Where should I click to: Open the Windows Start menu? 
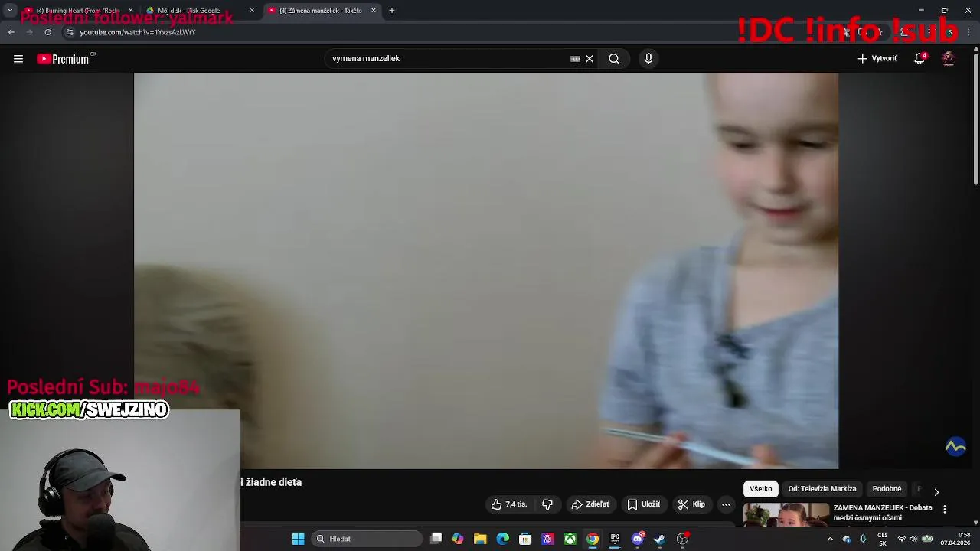point(299,539)
